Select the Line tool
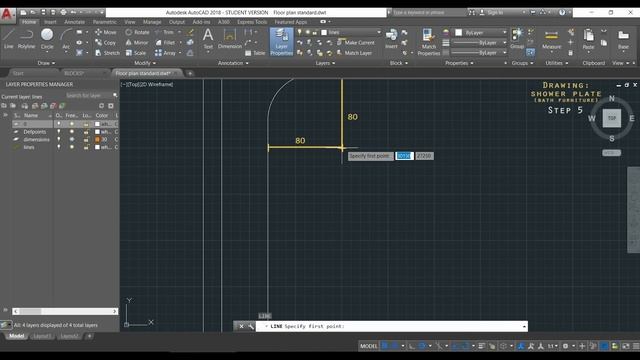 9,39
